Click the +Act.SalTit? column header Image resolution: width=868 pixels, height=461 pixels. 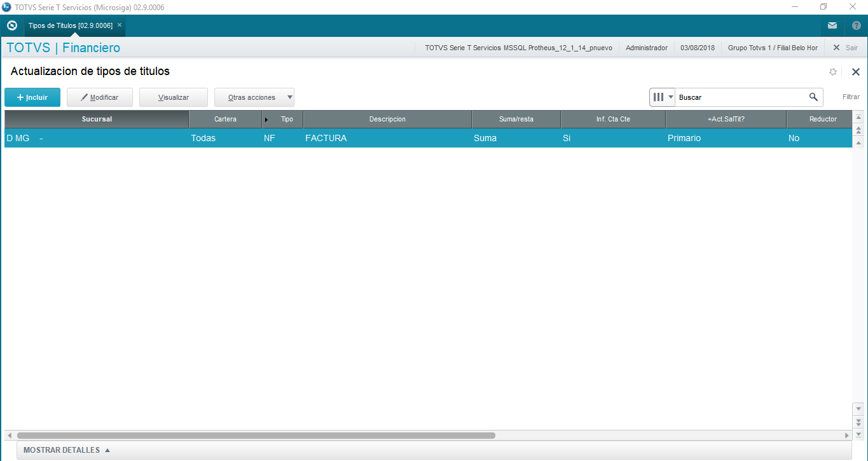pos(726,119)
